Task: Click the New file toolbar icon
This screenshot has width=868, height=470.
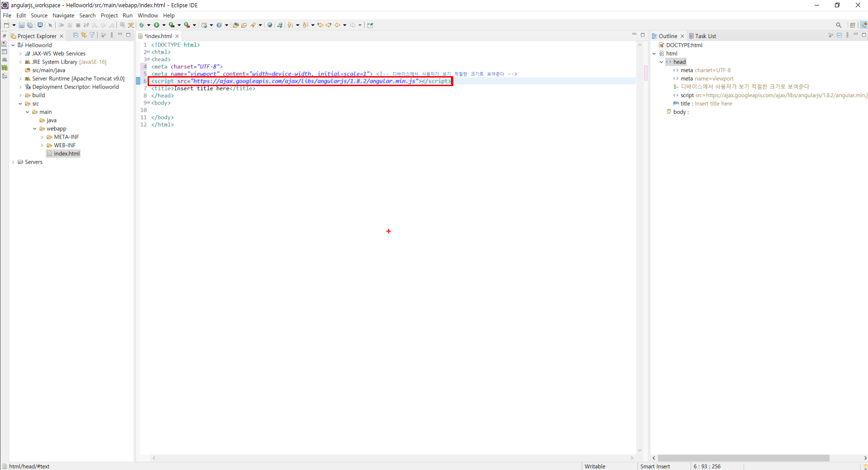Action: click(x=7, y=25)
